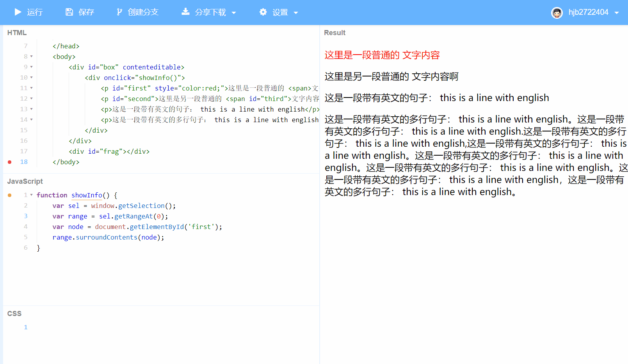Screen dimensions: 628x364
Task: Click the showInfo function name in JavaScript
Action: [87, 195]
